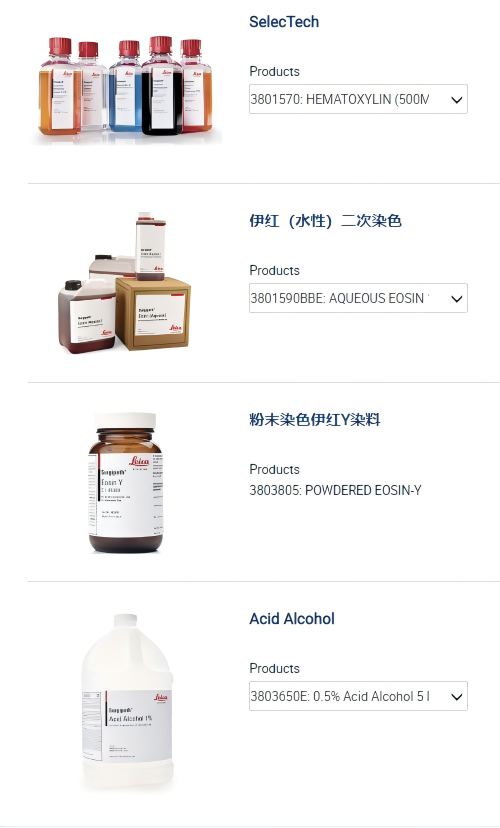500x828 pixels.
Task: Click the leftmost orange SelecTech bottle
Action: [60, 86]
